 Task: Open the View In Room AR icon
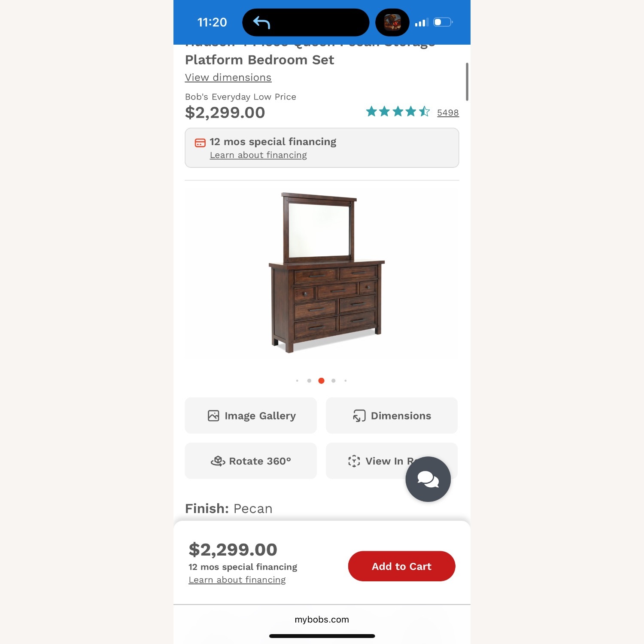[x=355, y=461]
